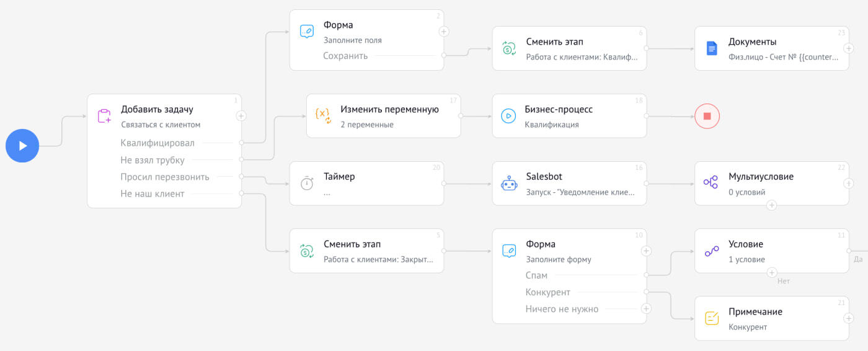Click the Конкурент subtitle in Примечание card
The height and width of the screenshot is (351, 868).
click(x=748, y=327)
